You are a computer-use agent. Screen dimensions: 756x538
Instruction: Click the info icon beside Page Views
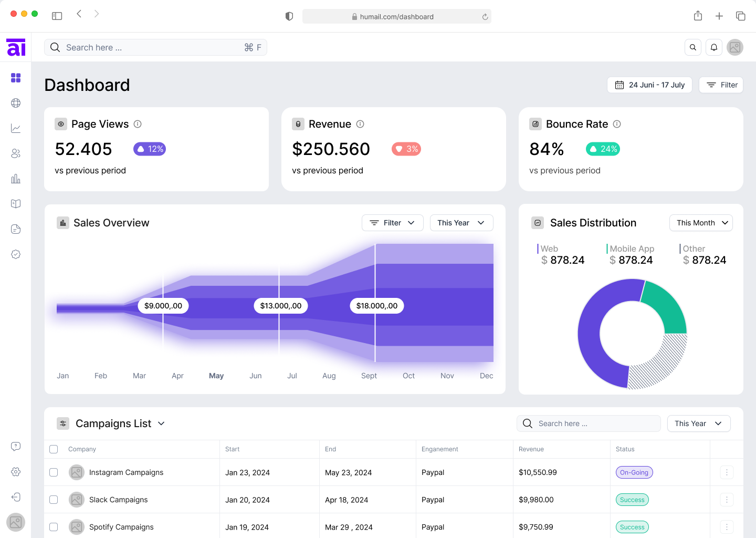coord(138,124)
